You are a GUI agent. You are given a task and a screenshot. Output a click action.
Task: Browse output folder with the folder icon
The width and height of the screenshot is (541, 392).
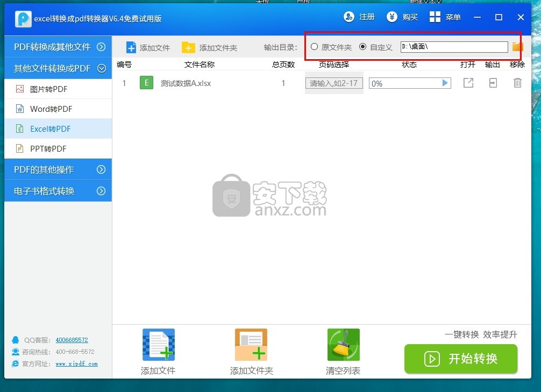(x=517, y=47)
